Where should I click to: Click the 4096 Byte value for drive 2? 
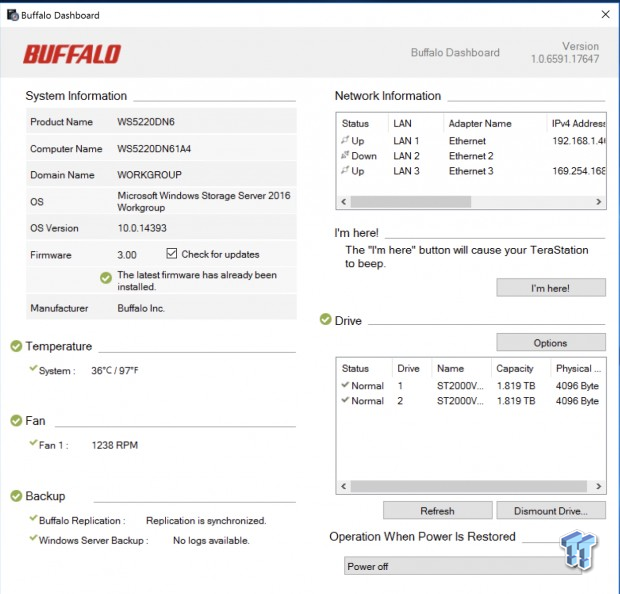pyautogui.click(x=577, y=401)
